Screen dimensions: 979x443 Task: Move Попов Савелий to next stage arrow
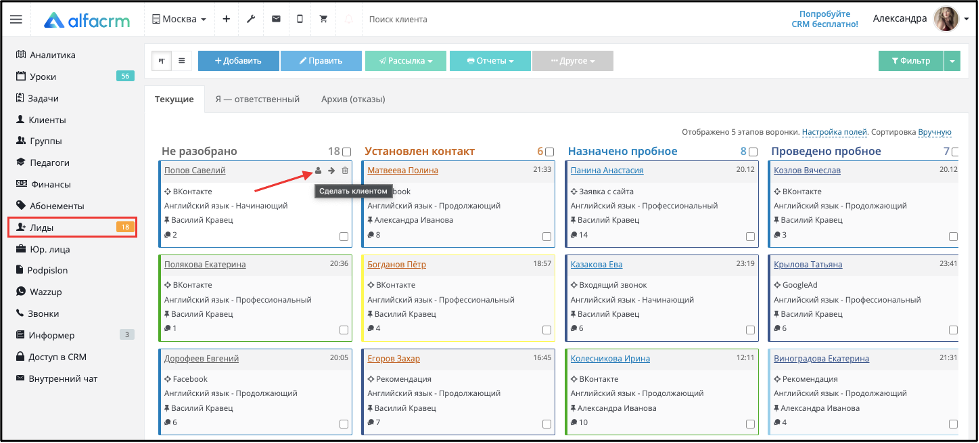tap(332, 170)
